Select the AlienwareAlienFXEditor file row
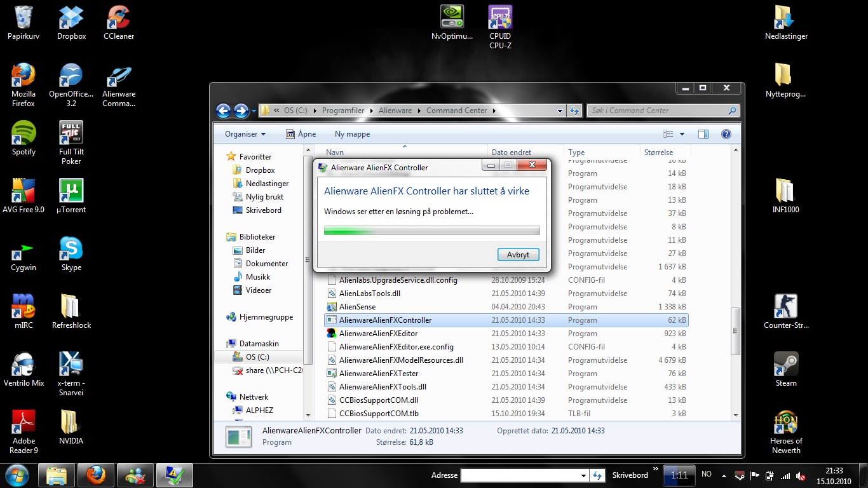 [x=506, y=334]
